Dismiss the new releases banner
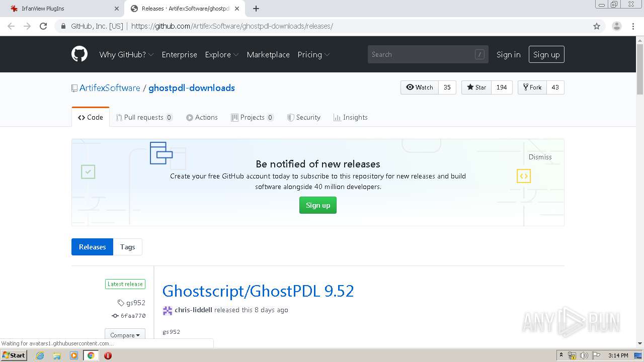Image resolution: width=644 pixels, height=362 pixels. tap(540, 157)
